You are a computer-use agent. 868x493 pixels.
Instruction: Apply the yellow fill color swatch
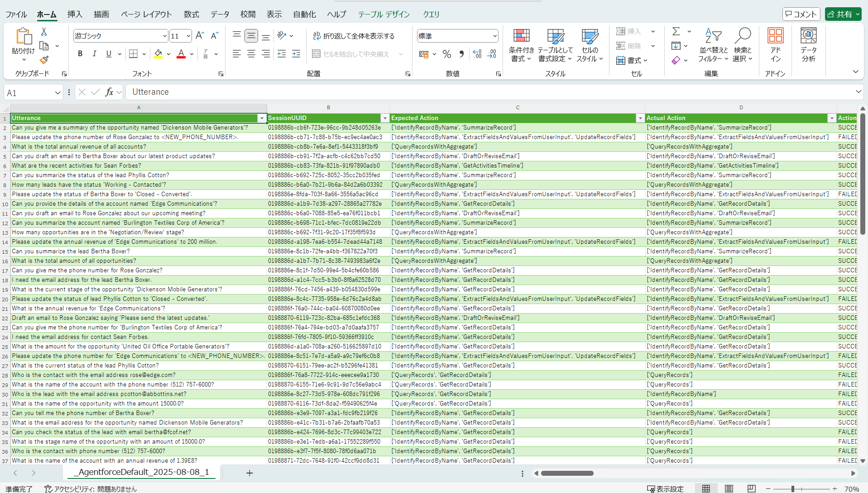click(158, 54)
